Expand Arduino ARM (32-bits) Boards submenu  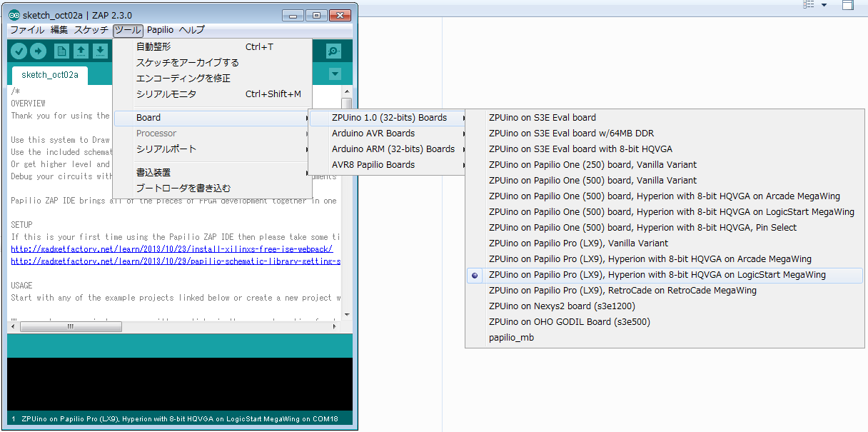tap(389, 149)
